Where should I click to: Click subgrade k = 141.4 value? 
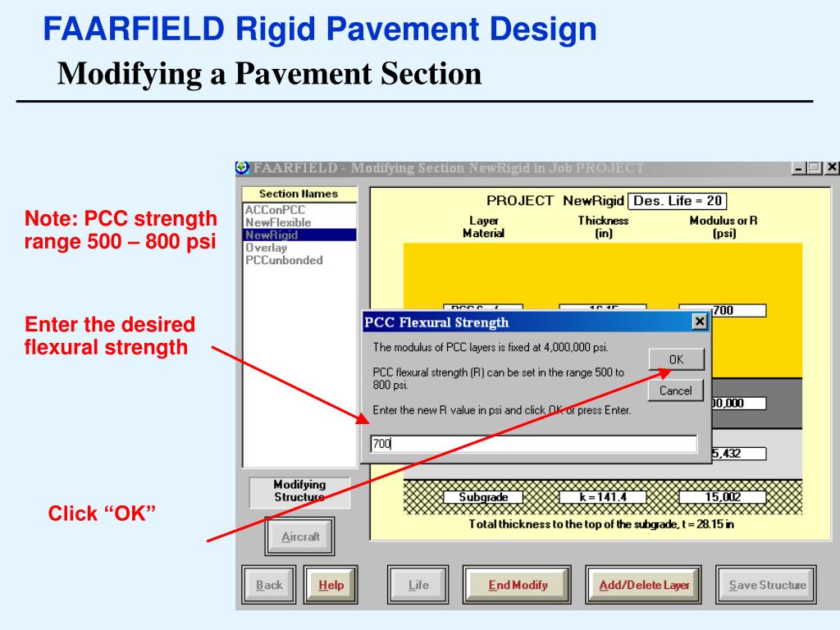click(603, 497)
